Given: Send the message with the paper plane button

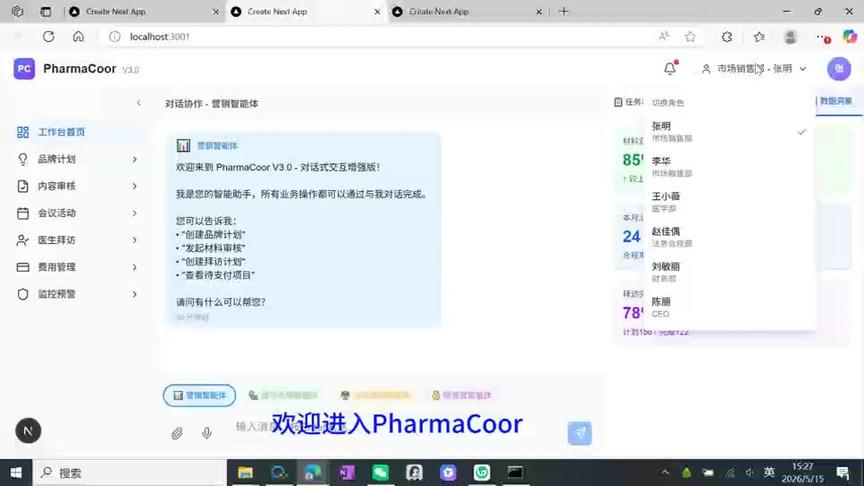Looking at the screenshot, I should tap(580, 433).
